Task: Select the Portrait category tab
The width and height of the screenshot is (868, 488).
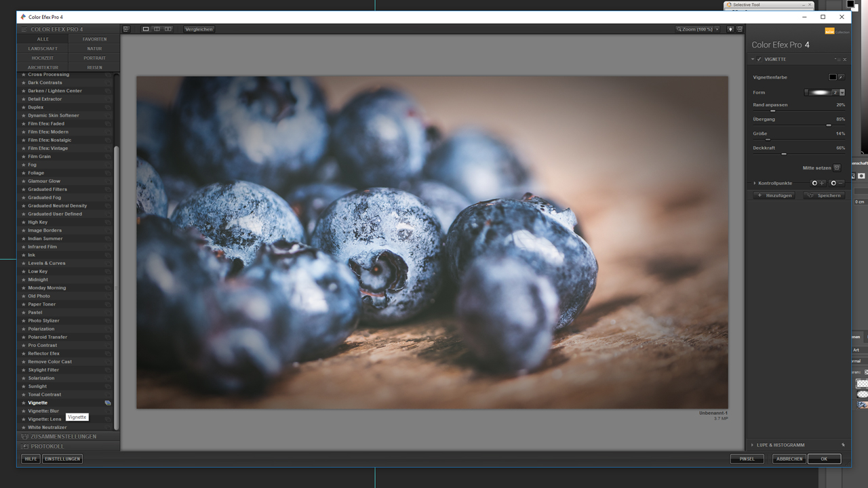Action: point(94,58)
